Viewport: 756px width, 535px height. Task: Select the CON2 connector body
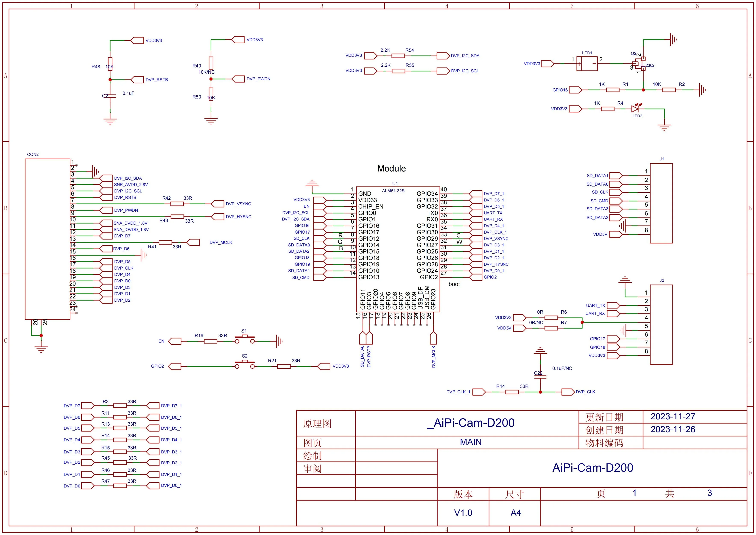pos(48,239)
